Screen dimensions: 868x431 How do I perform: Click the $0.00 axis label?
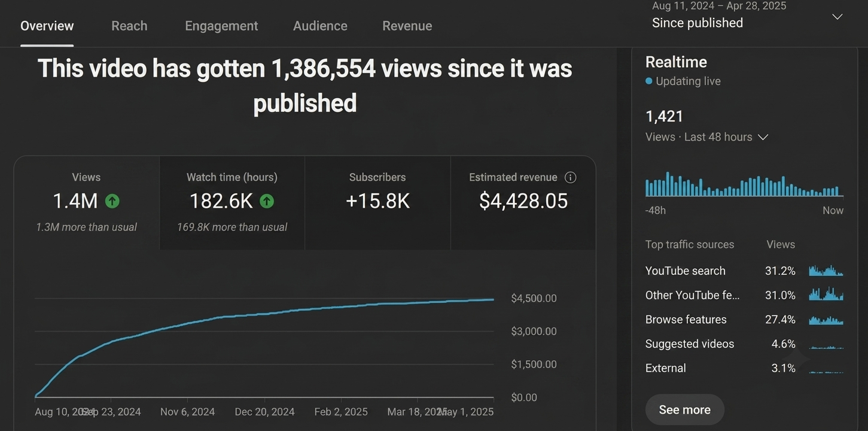tap(524, 397)
